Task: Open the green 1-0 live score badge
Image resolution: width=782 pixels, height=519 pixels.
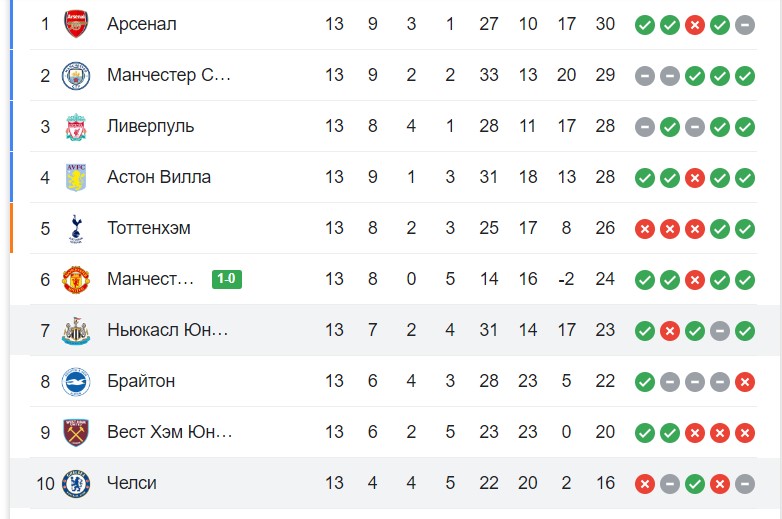Action: (227, 279)
